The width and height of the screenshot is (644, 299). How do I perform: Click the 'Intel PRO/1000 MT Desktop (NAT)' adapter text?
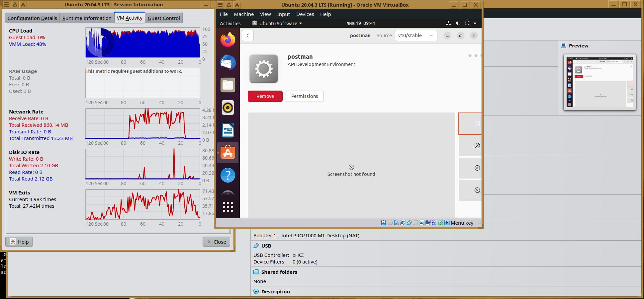(320, 236)
